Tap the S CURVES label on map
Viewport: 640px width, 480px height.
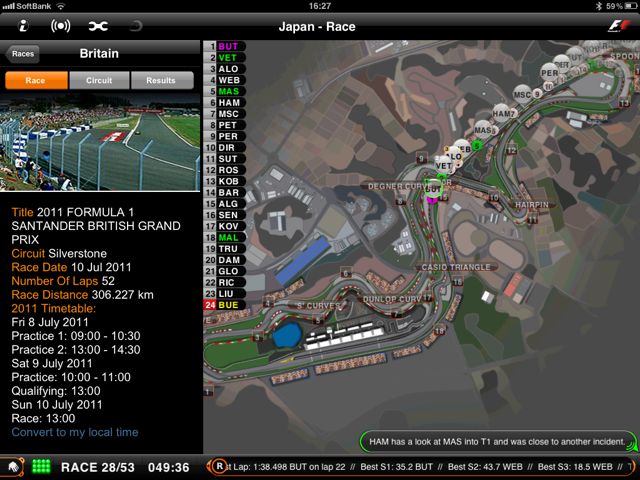click(317, 306)
